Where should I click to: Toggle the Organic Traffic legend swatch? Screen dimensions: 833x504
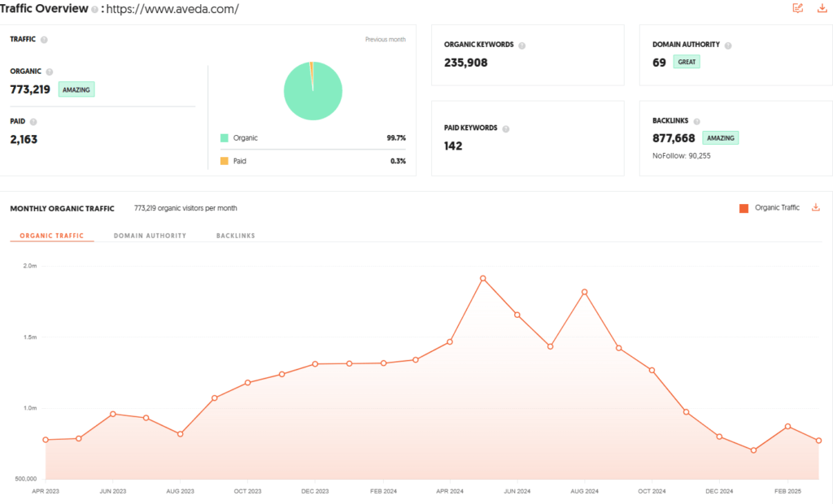click(744, 208)
